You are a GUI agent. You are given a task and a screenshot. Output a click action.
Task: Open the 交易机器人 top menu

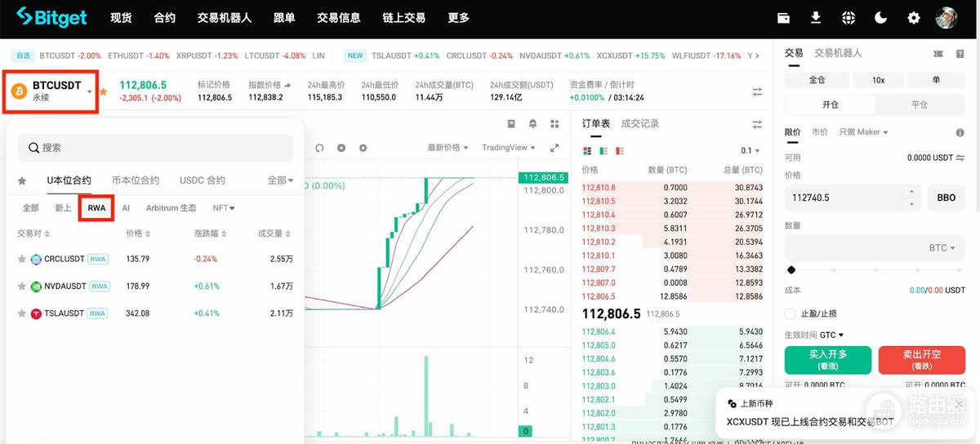(225, 17)
